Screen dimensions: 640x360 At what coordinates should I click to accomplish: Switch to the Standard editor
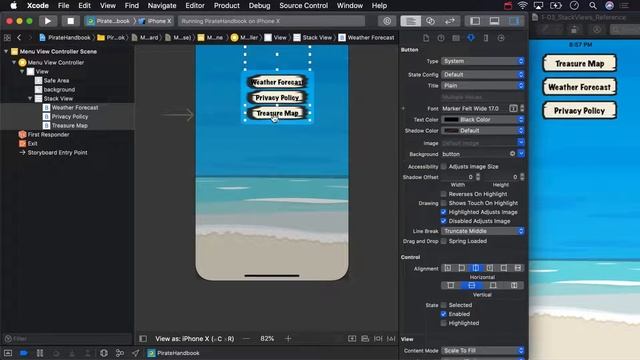(x=411, y=21)
